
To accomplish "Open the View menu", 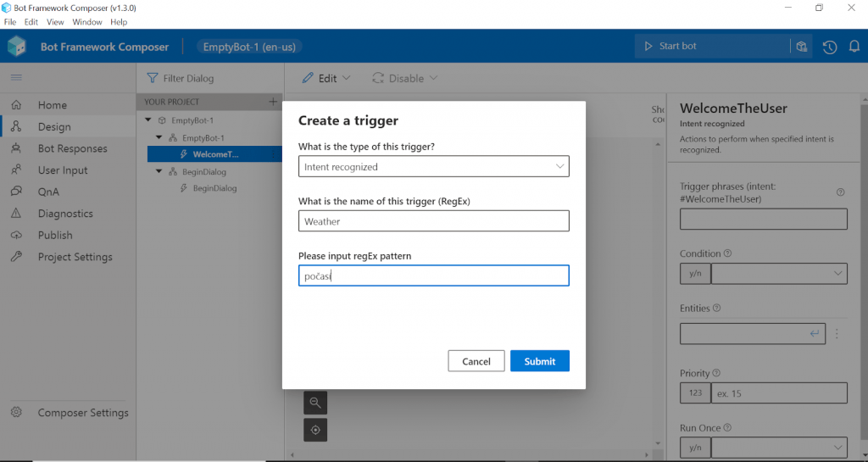I will click(55, 22).
